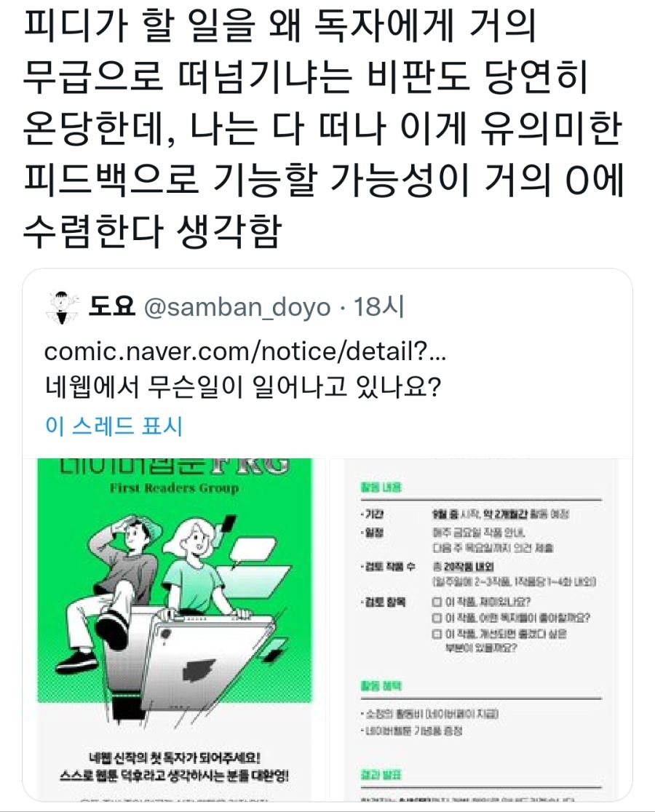Open the green First Readers Group poster image

click(x=175, y=629)
